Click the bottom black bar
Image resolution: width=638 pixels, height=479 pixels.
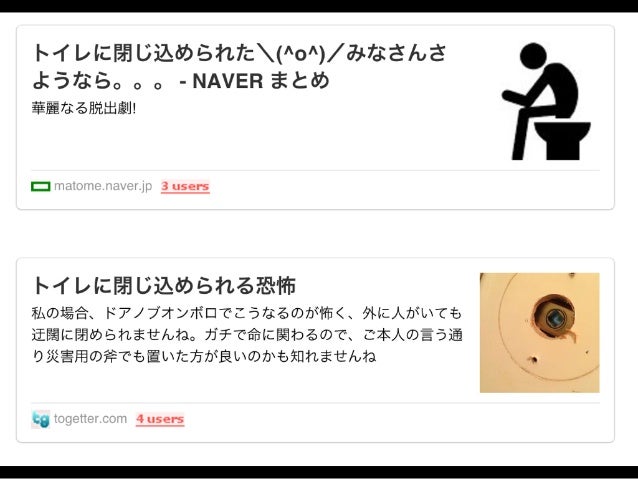(x=319, y=472)
